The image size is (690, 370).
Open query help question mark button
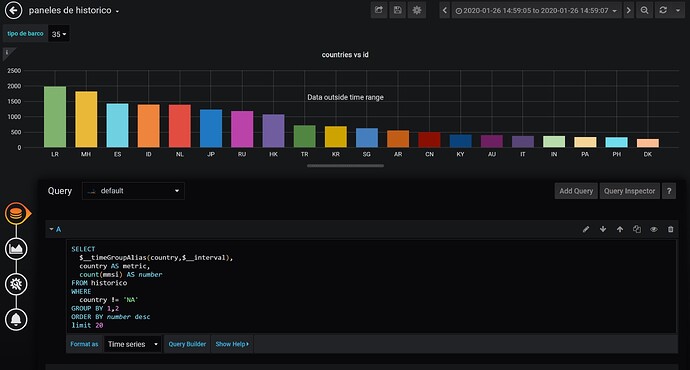[x=669, y=191]
